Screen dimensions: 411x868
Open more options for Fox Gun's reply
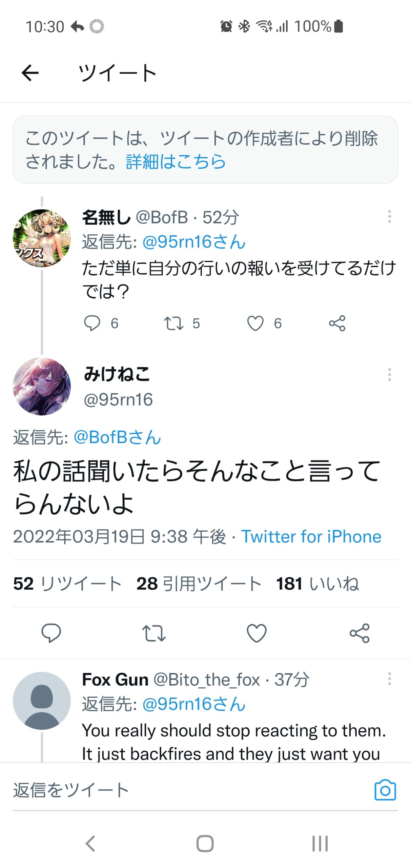389,679
